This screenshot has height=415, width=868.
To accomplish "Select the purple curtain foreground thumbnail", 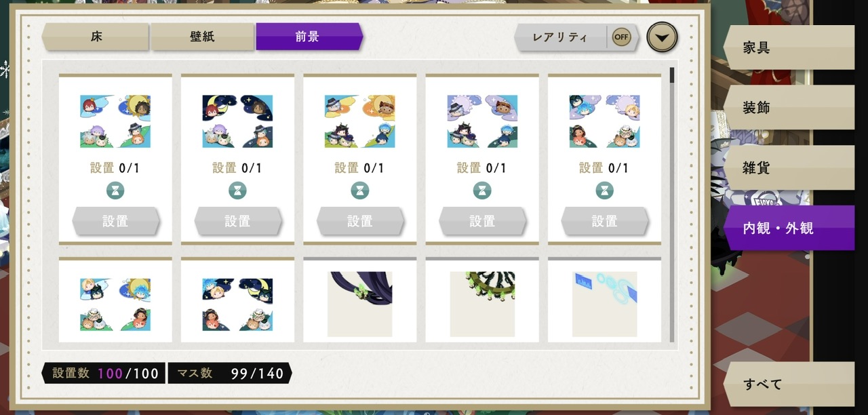I will pos(360,304).
